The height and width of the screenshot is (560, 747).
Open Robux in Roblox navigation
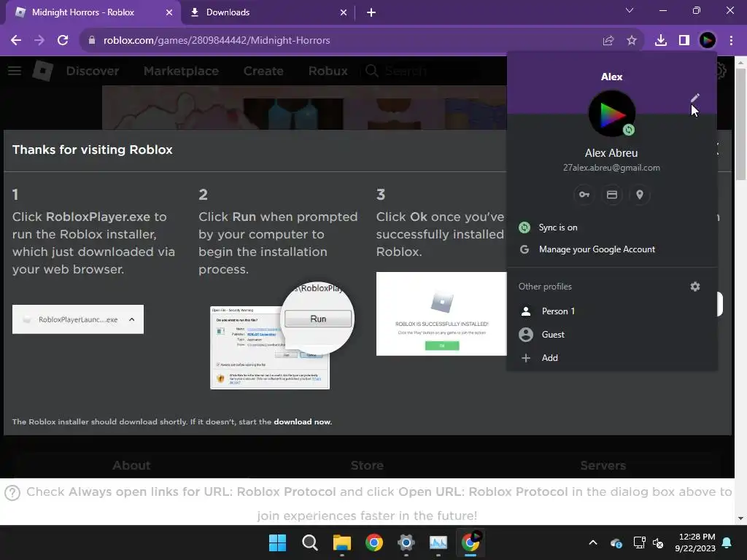point(328,71)
